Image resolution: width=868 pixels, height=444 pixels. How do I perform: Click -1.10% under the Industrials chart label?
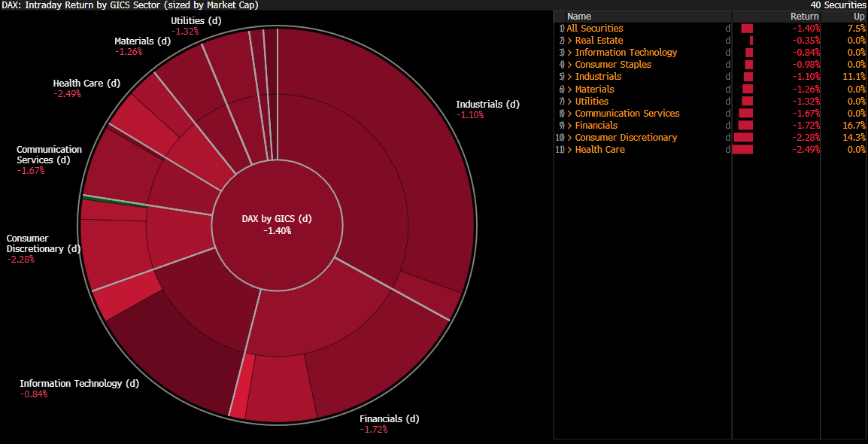pos(470,115)
